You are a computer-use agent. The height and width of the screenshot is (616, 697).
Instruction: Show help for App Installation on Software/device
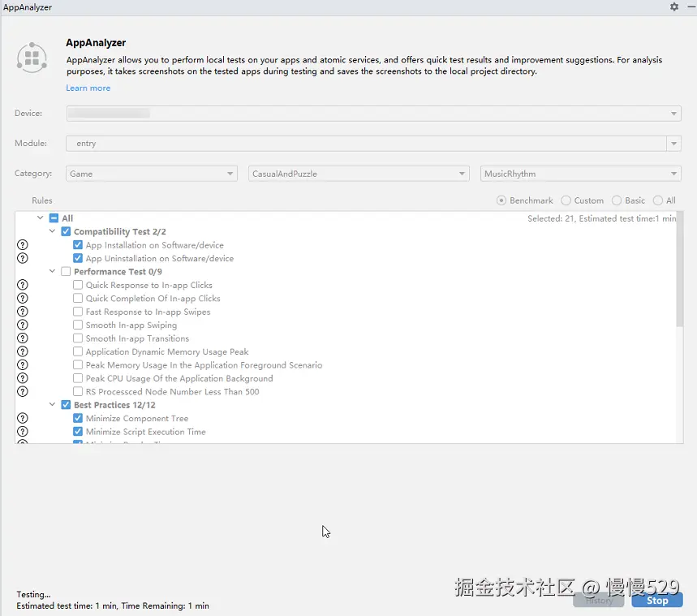[x=22, y=245]
